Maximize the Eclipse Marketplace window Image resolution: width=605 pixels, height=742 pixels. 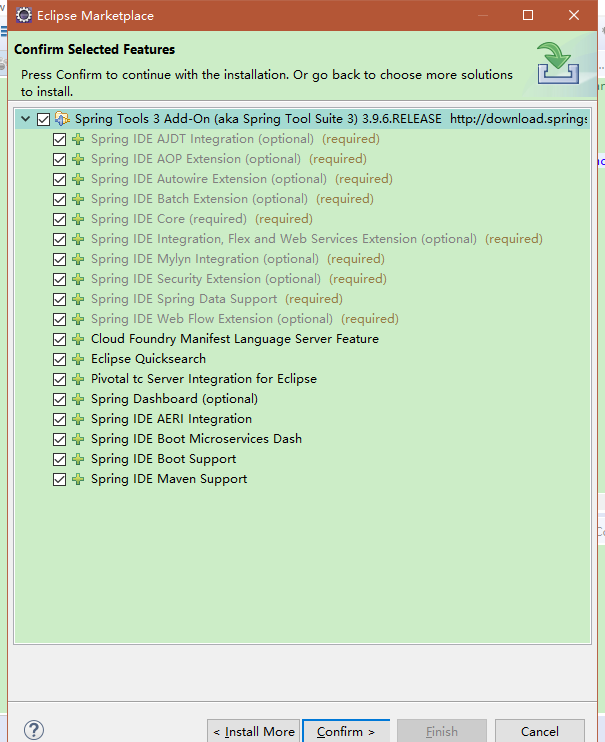[528, 15]
